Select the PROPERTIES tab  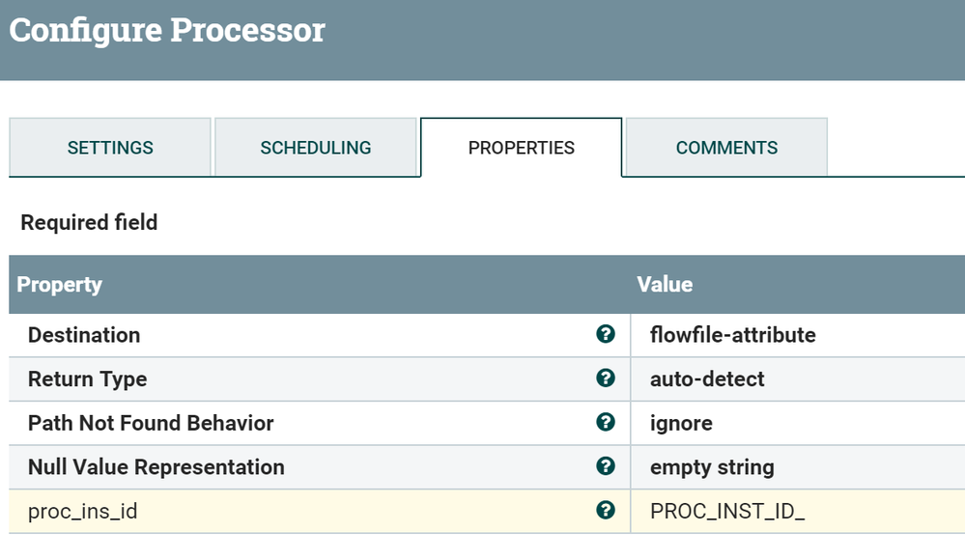tap(522, 147)
